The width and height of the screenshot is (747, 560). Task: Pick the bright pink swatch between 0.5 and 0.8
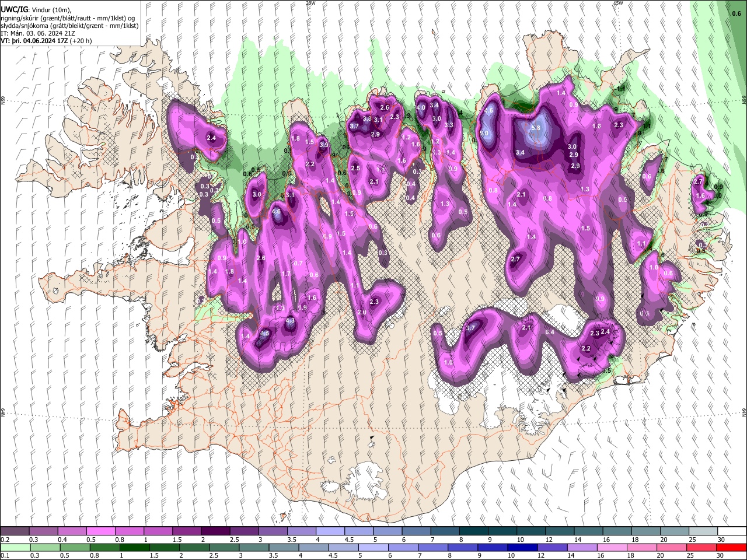pyautogui.click(x=100, y=531)
